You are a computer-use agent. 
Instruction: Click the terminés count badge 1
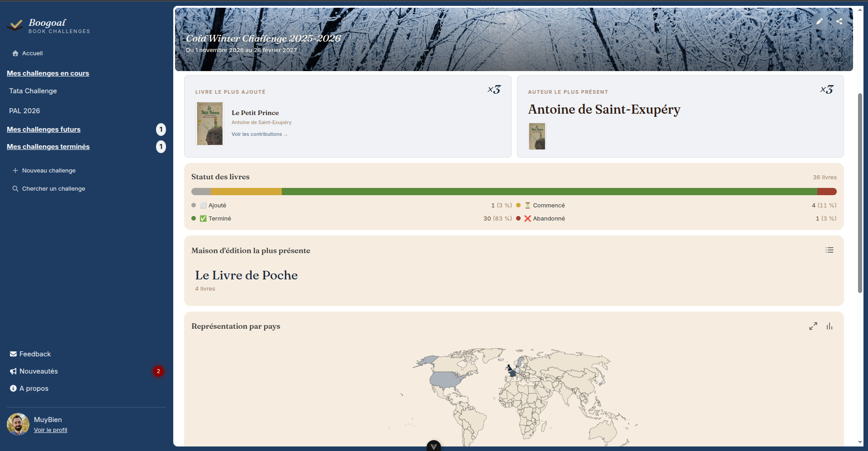(161, 147)
